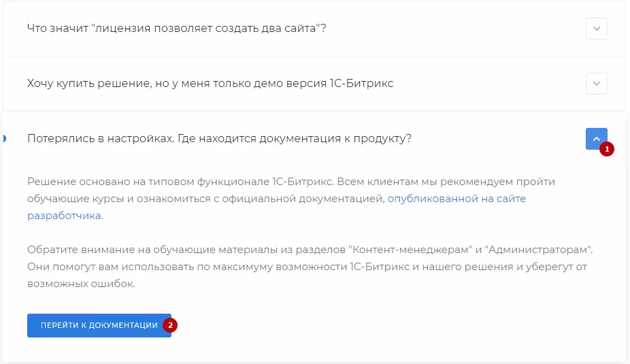Expand the demo version 1С-Битрикс question chevron

click(596, 84)
